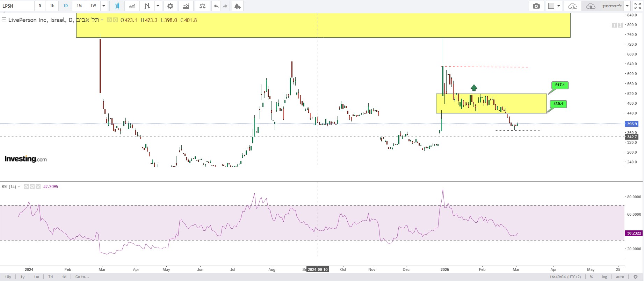
Task: Hide the LivePerson main series with eye icon
Action: click(x=109, y=20)
